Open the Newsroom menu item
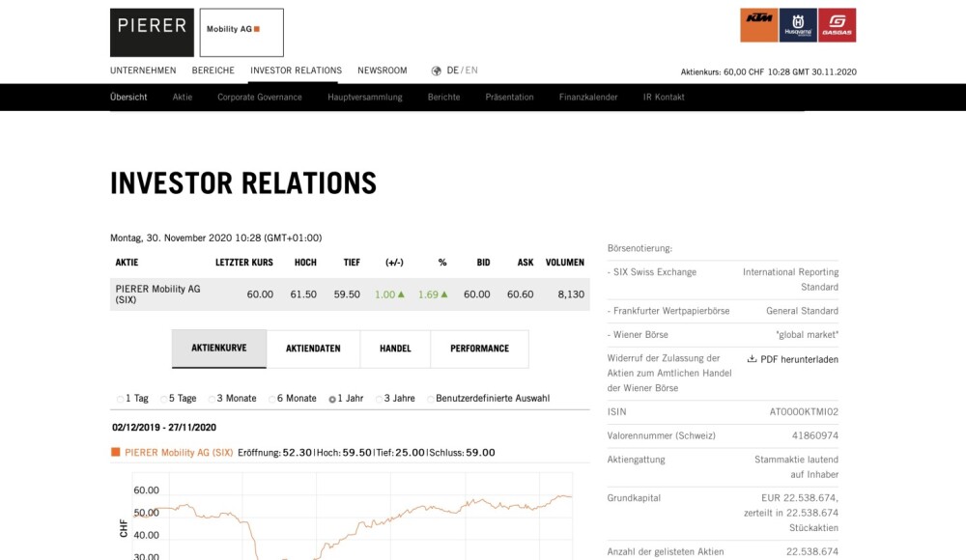The height and width of the screenshot is (560, 966). tap(383, 70)
